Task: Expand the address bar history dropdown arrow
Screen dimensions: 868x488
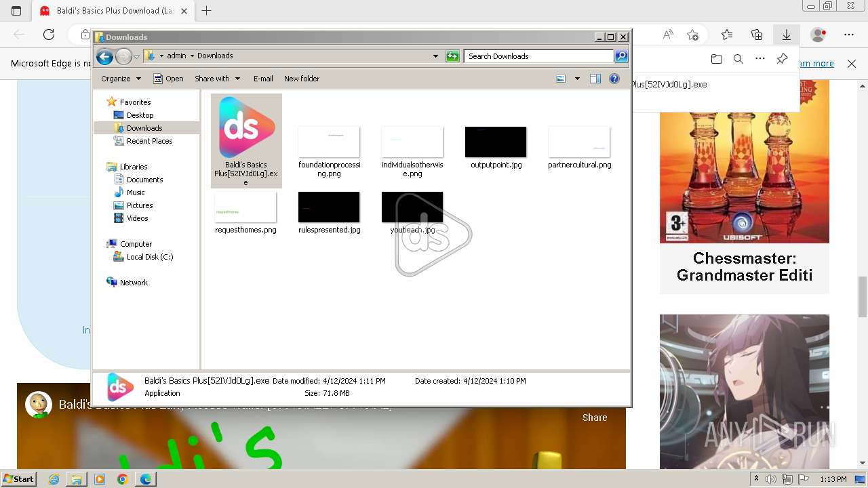Action: [435, 56]
